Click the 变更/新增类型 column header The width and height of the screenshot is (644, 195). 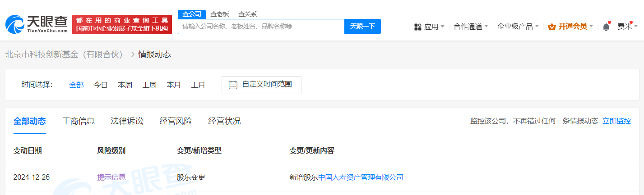pyautogui.click(x=199, y=150)
